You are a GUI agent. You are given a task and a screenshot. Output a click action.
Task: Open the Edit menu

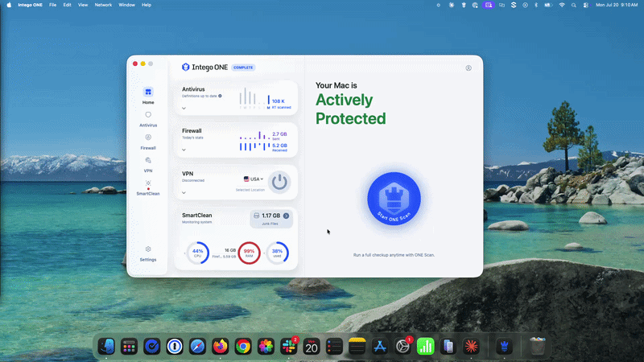coord(67,5)
